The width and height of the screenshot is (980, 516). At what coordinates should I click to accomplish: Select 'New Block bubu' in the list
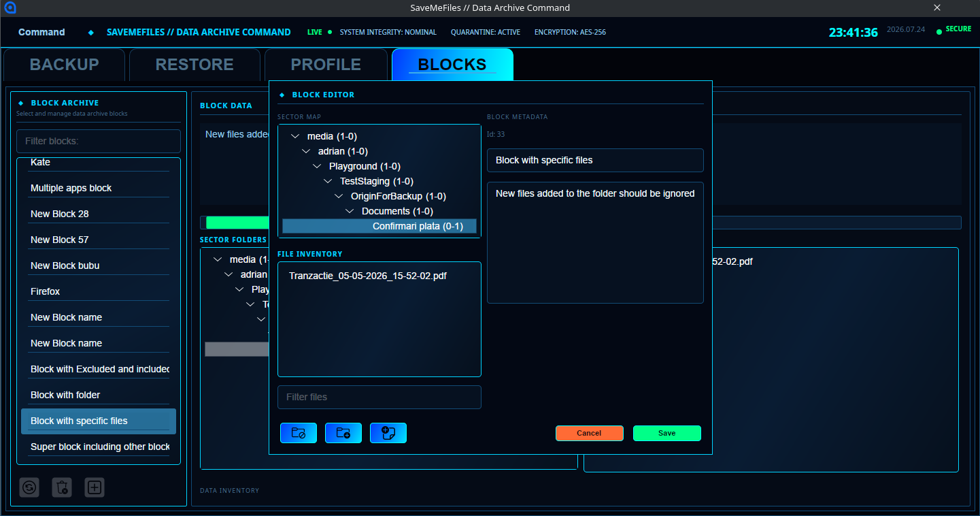(x=99, y=265)
